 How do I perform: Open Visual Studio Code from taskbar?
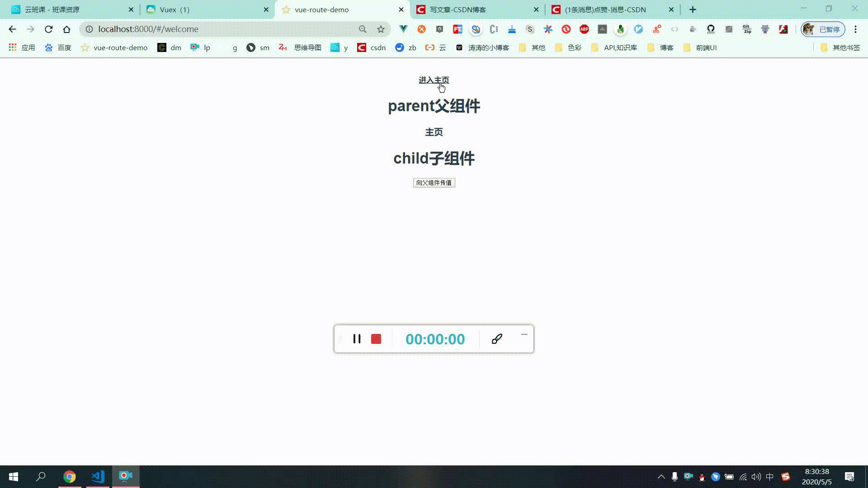click(x=98, y=477)
